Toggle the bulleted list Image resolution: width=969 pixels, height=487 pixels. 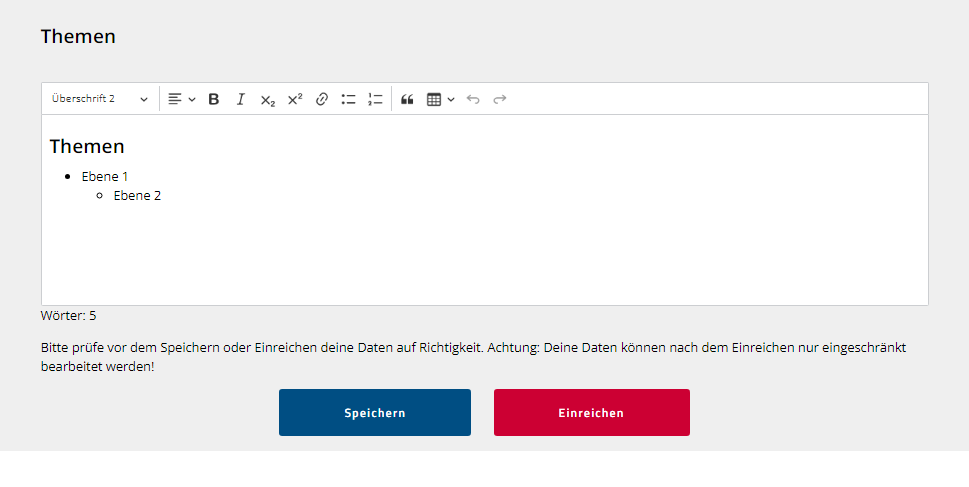coord(349,99)
